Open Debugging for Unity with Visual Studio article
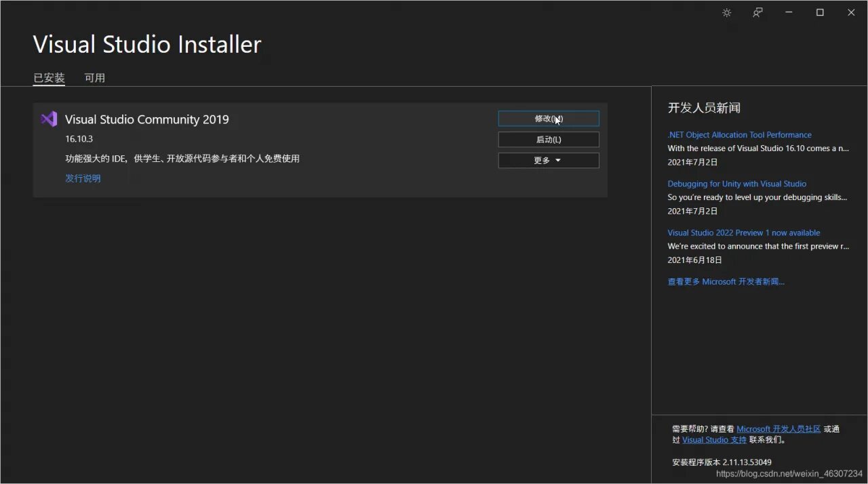Screen dimensions: 868x484 pos(737,184)
